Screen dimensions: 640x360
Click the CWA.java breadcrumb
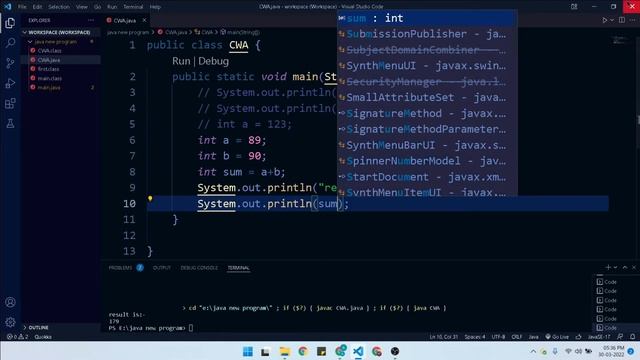pyautogui.click(x=173, y=32)
